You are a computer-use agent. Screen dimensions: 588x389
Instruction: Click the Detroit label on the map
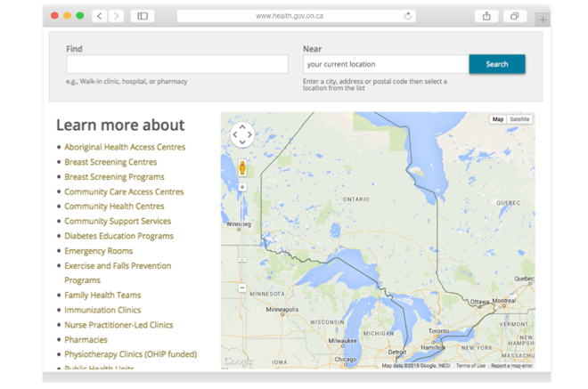397,353
